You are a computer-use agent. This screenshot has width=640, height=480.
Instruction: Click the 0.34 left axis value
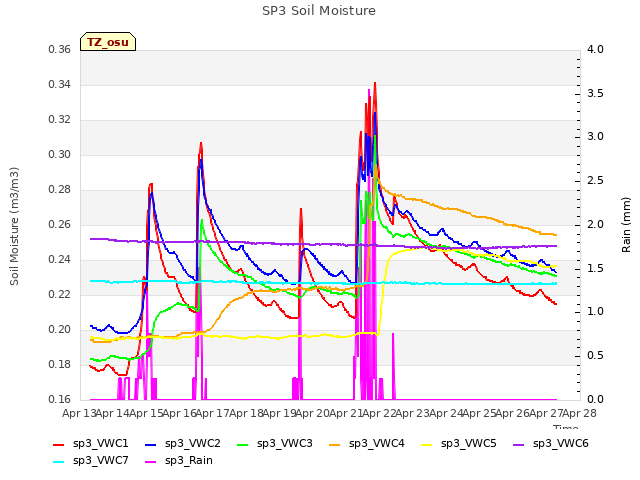[60, 85]
